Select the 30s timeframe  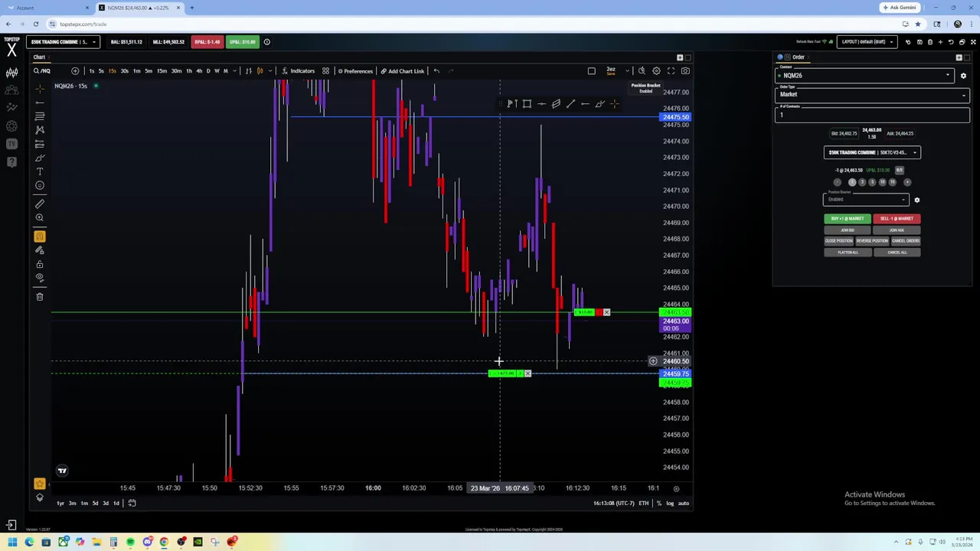[125, 71]
